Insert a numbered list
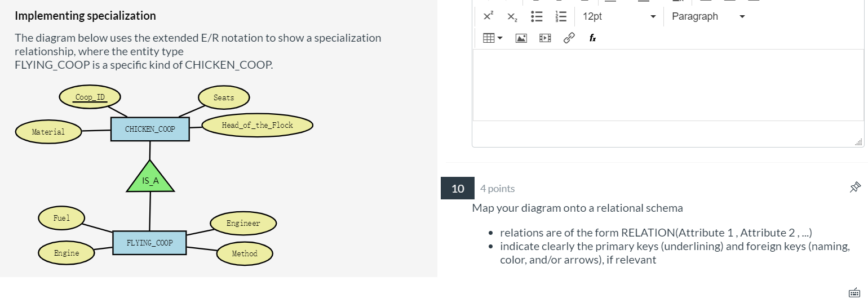Screen dimensions: 868x303 tap(560, 16)
